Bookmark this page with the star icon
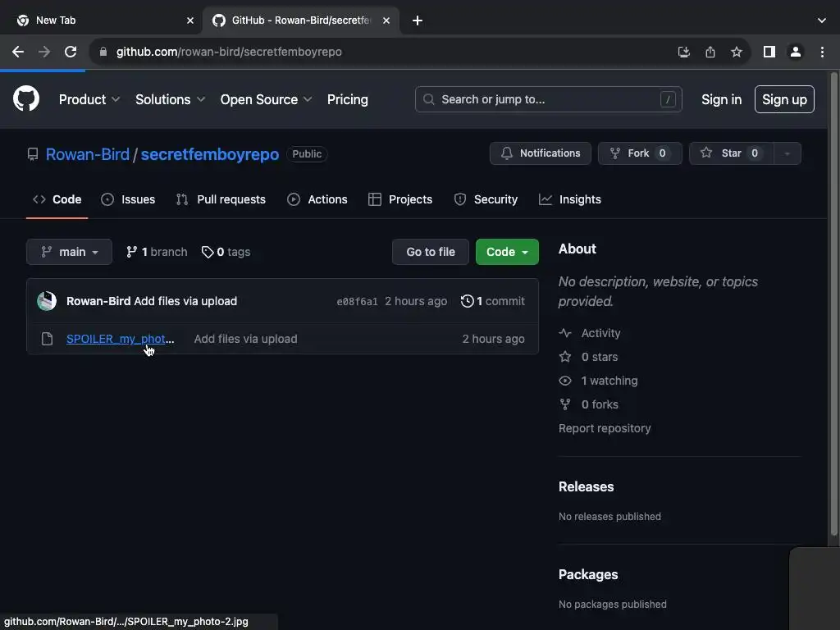Image resolution: width=840 pixels, height=630 pixels. coord(737,52)
